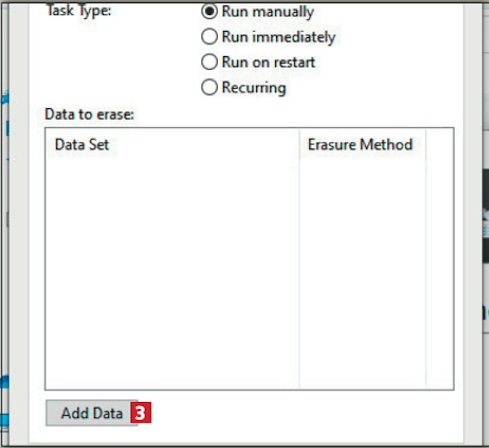
Task: Click divider right of Erasure Method header
Action: point(426,145)
